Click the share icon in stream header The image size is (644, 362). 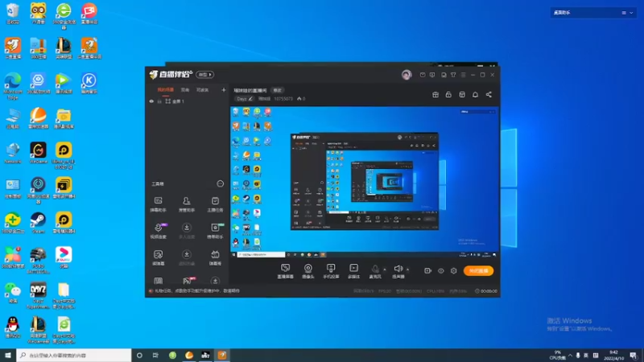[489, 95]
